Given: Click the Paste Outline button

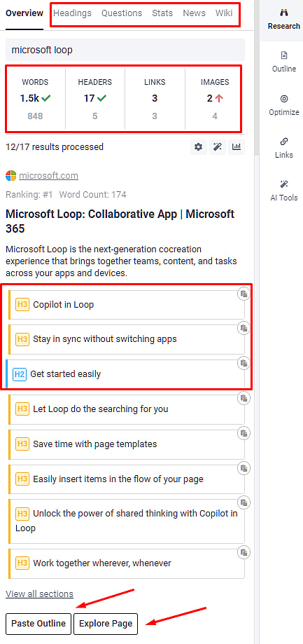Looking at the screenshot, I should 38,624.
